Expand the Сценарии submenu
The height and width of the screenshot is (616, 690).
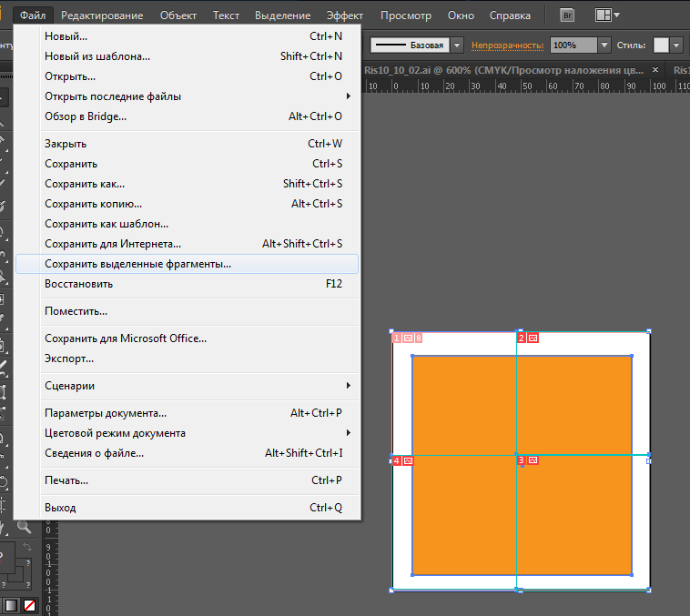click(x=187, y=386)
